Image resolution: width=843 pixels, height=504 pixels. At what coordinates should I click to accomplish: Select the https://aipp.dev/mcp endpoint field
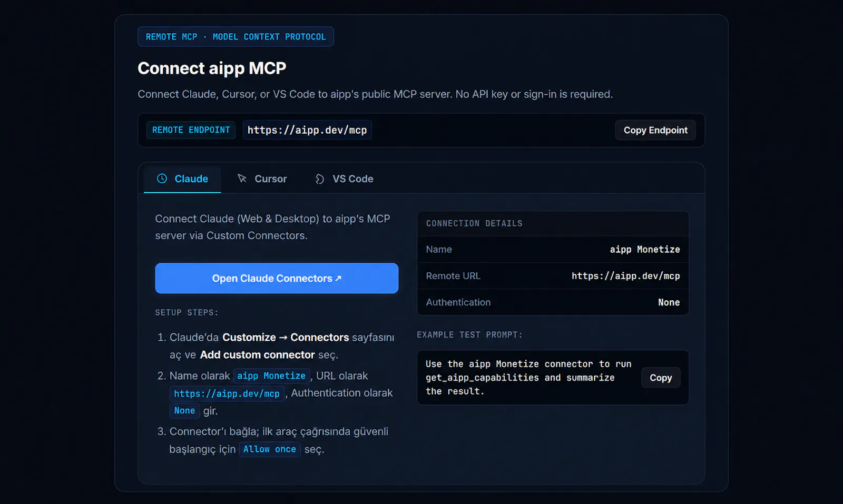(307, 130)
